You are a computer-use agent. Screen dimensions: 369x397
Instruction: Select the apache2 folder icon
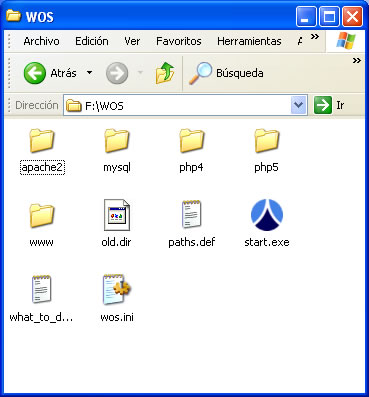click(42, 140)
